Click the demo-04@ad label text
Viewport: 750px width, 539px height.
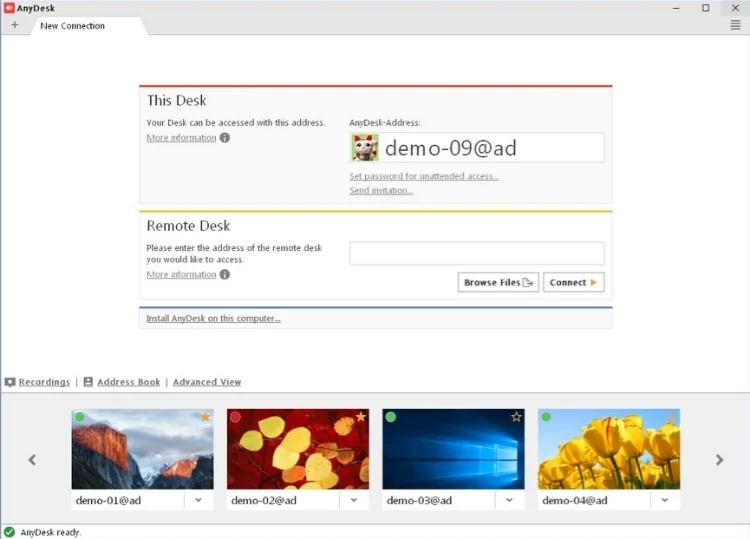pyautogui.click(x=575, y=500)
